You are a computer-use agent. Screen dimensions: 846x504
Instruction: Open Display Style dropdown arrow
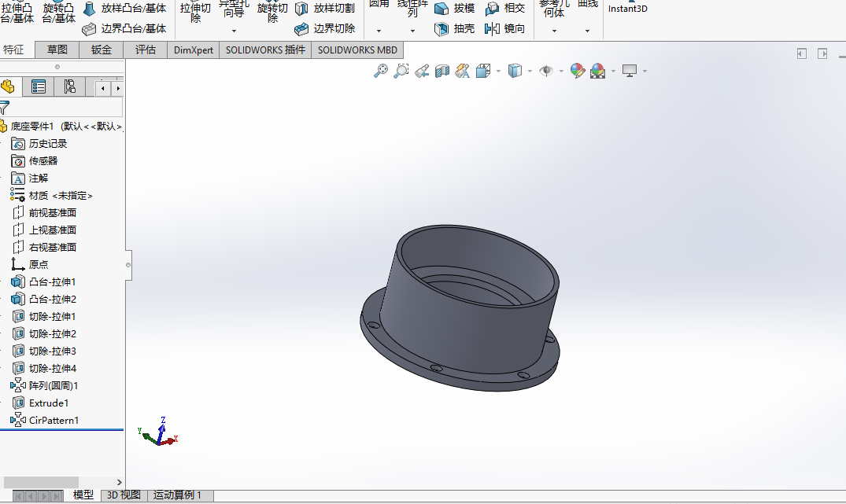coord(530,71)
